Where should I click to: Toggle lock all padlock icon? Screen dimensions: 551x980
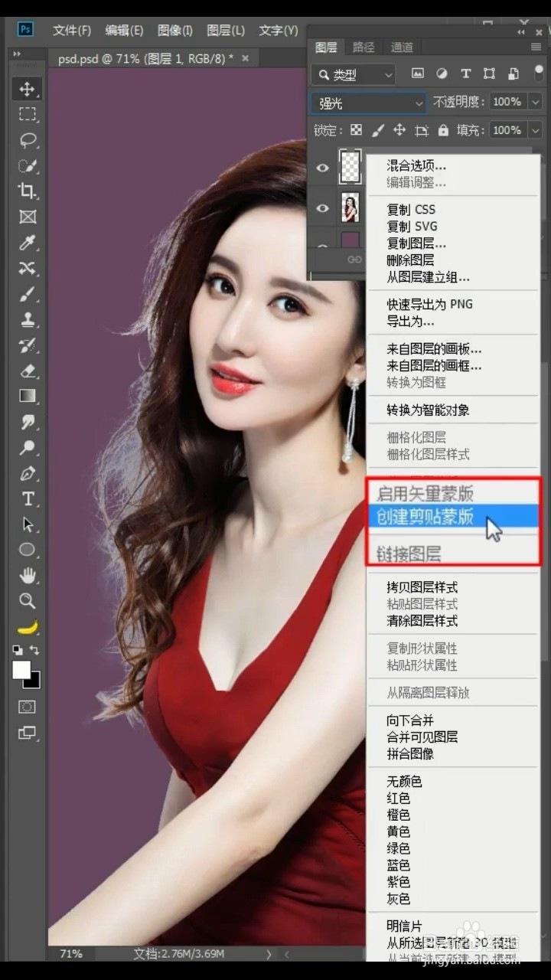click(x=443, y=130)
